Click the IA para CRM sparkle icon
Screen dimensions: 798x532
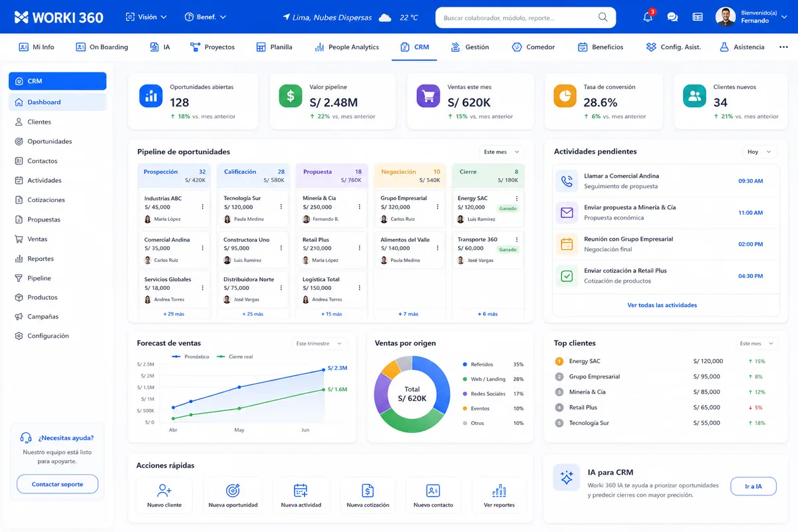point(567,477)
